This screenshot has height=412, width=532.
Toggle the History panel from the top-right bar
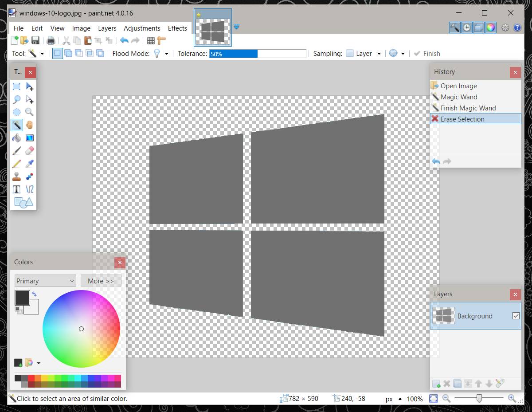point(467,27)
